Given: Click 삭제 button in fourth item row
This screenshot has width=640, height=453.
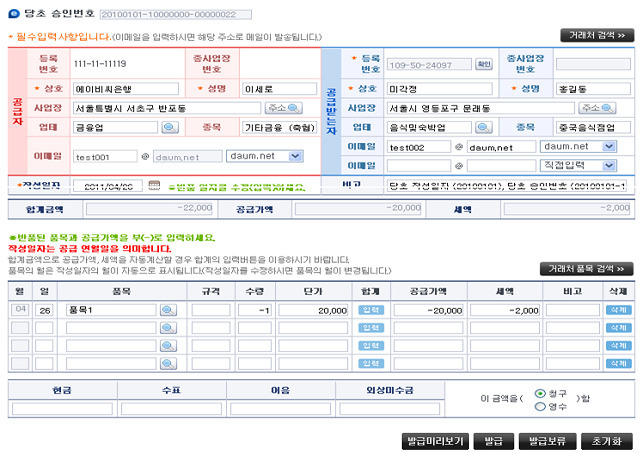Looking at the screenshot, I should tap(619, 363).
